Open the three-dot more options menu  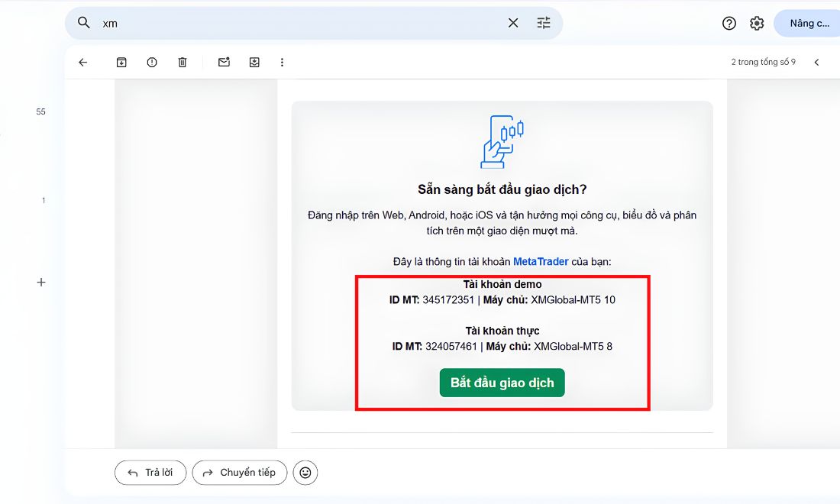(x=282, y=62)
